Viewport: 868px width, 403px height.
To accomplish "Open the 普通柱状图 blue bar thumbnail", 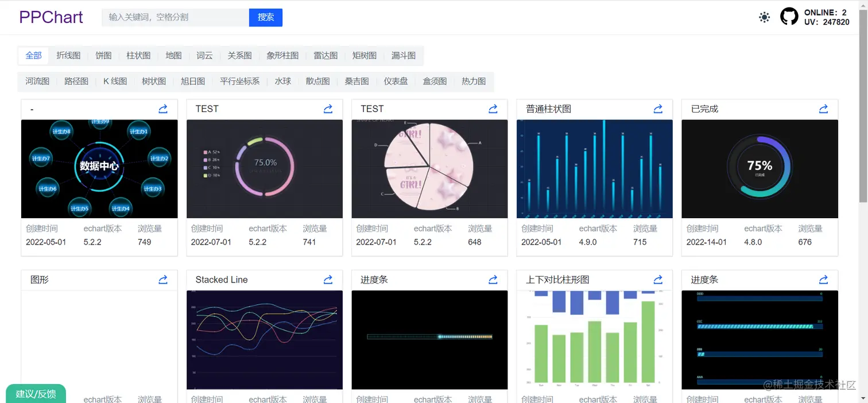I will [x=595, y=169].
